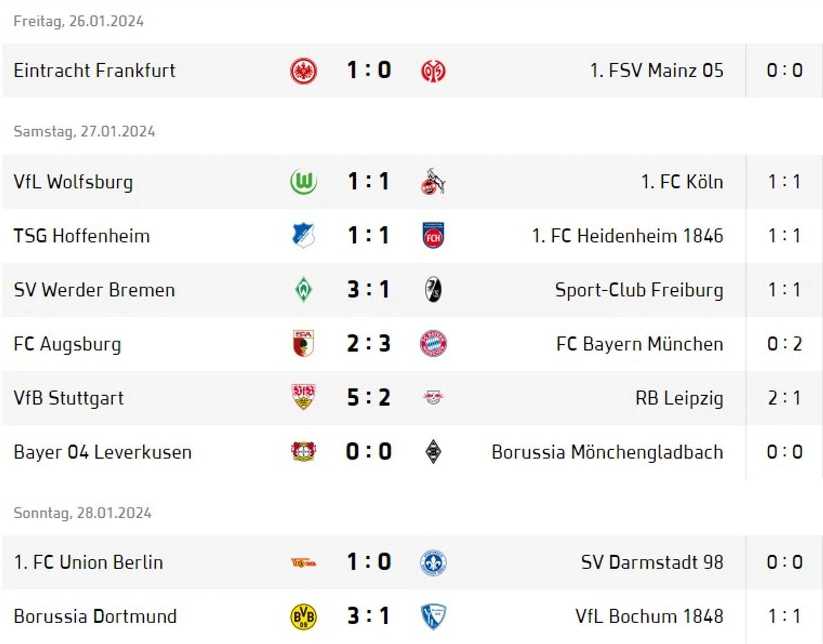Click the Sport-Club Freiburg crest
The height and width of the screenshot is (644, 823).
coord(433,290)
